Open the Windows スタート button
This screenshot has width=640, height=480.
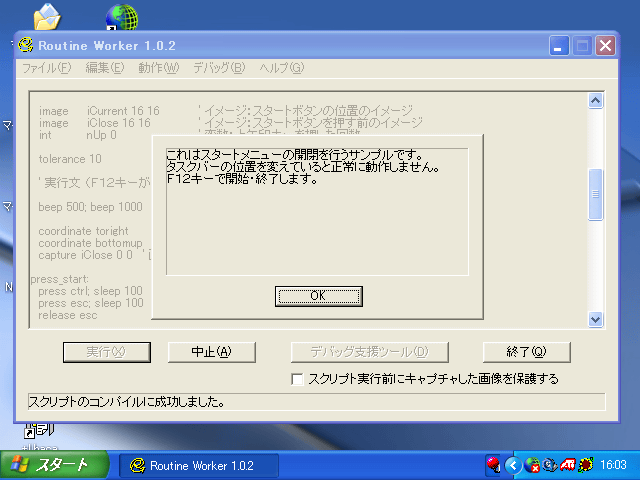[x=54, y=465]
